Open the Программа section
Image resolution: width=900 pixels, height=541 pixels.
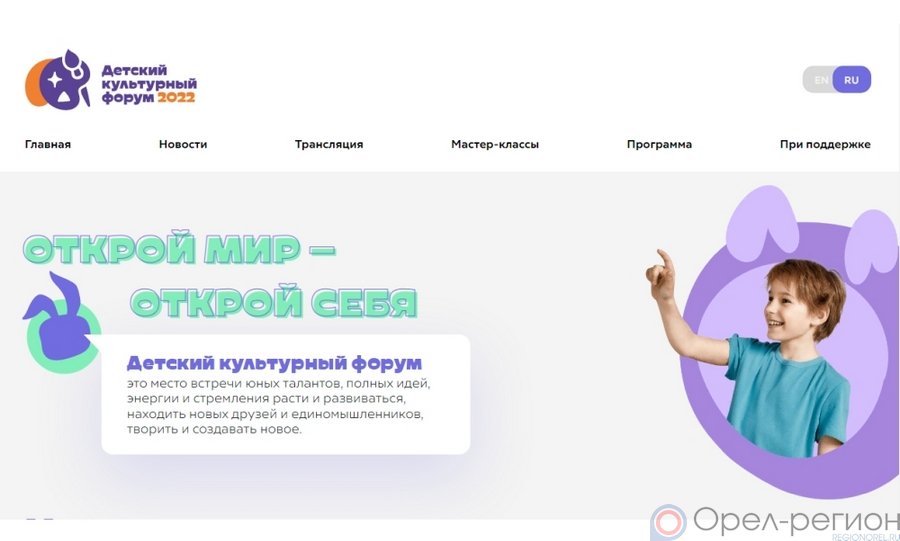(x=659, y=145)
